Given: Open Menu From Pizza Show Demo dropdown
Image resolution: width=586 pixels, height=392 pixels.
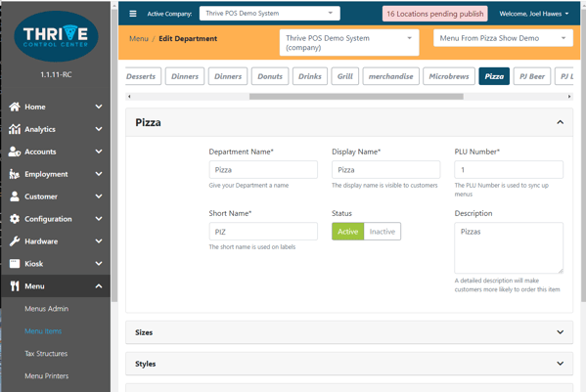Looking at the screenshot, I should 503,38.
